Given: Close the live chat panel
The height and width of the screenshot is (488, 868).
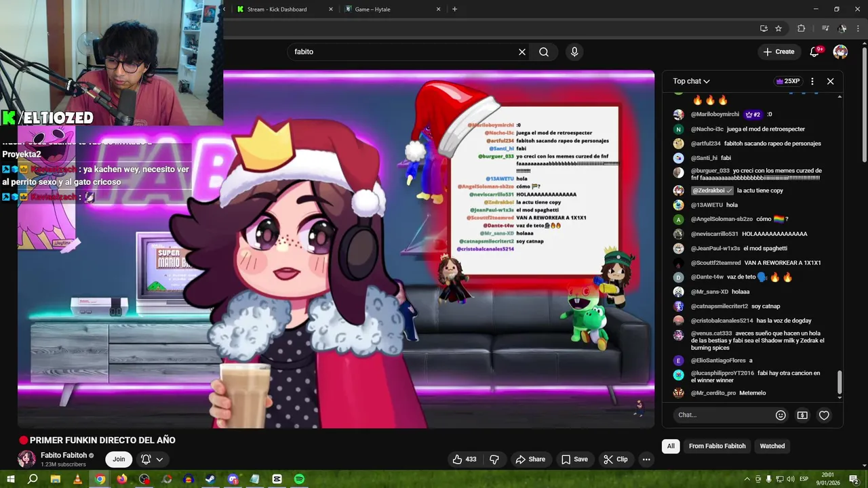Looking at the screenshot, I should [x=830, y=81].
